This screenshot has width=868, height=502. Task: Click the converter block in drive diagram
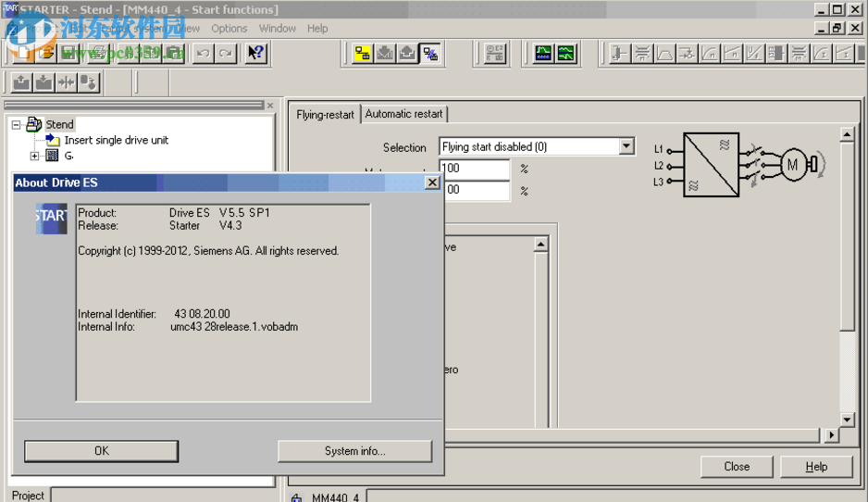[712, 165]
